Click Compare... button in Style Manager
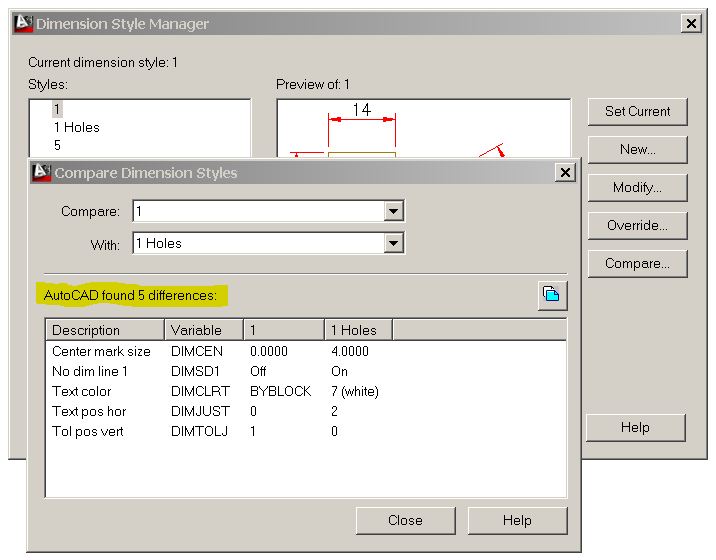This screenshot has width=716, height=560. [x=637, y=264]
